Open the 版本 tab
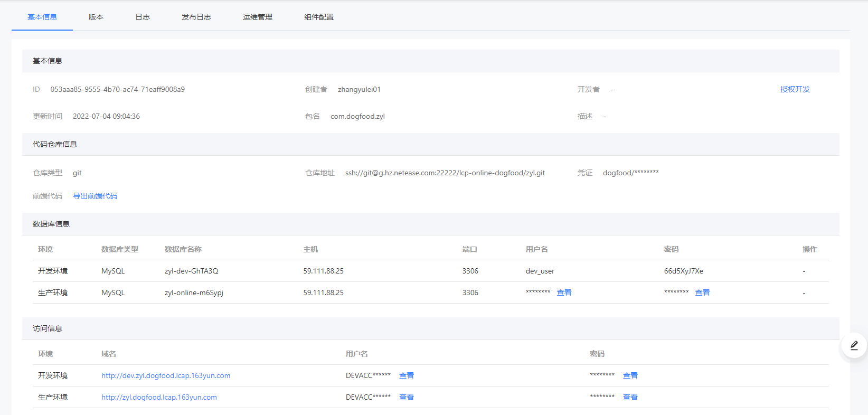Viewport: 868px width, 415px height. coord(96,17)
